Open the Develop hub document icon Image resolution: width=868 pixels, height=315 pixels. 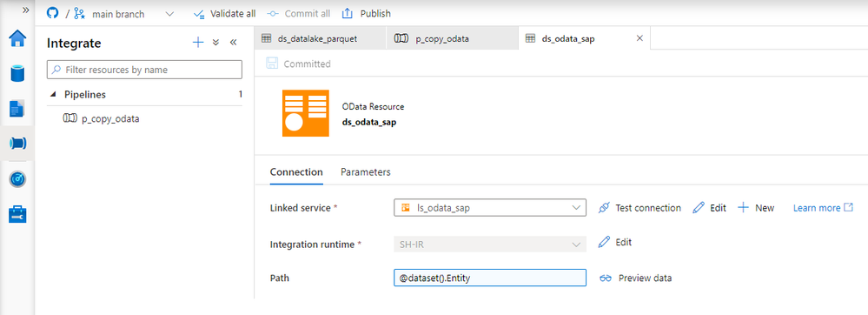[x=17, y=109]
